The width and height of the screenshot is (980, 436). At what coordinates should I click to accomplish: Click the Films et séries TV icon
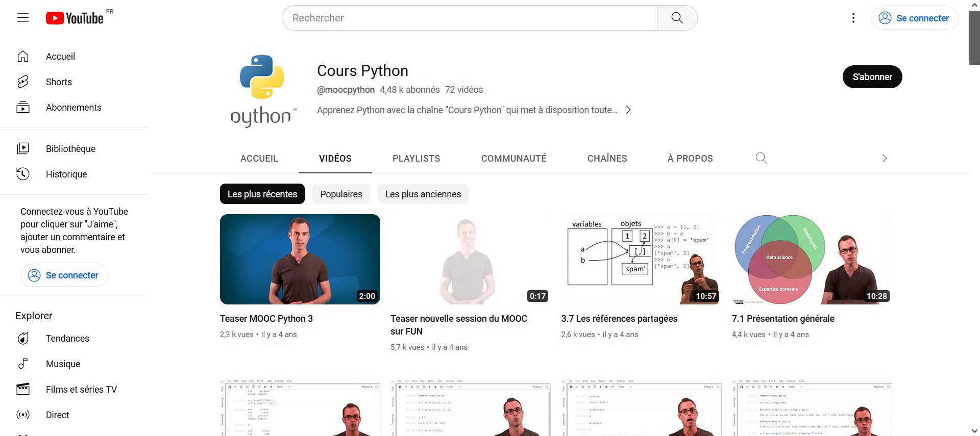coord(23,389)
